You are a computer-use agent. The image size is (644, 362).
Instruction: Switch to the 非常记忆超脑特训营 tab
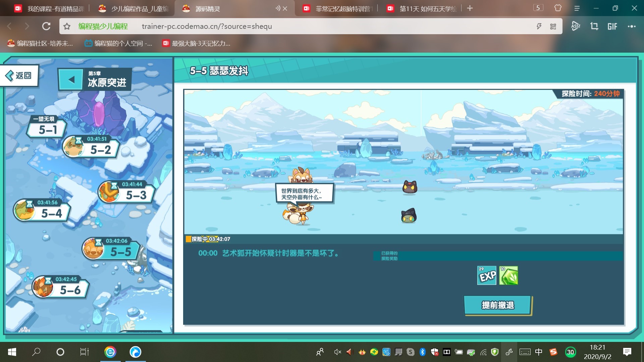pyautogui.click(x=338, y=8)
